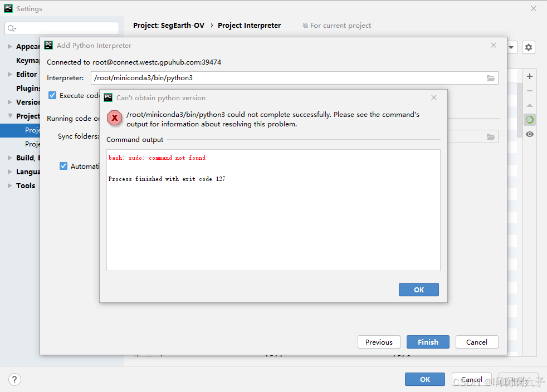Open the PyCharm interpreter settings gear icon

(x=528, y=47)
